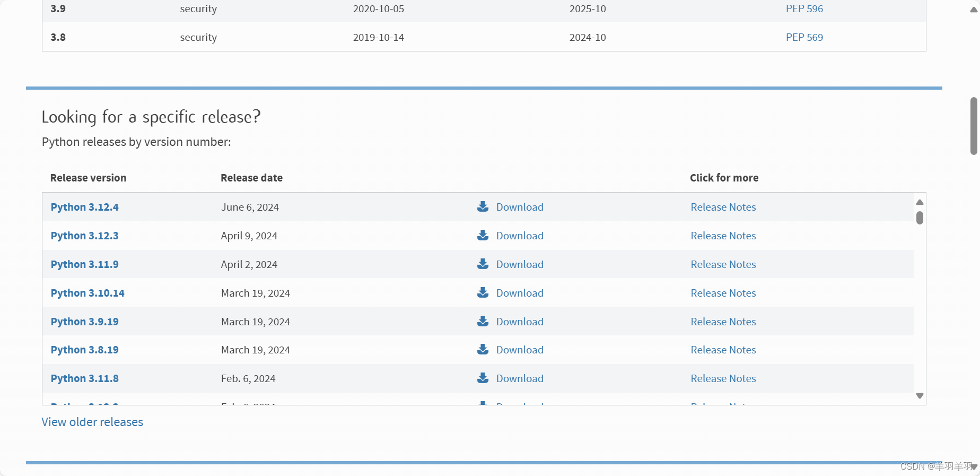Open the Python 3.9.19 release page
This screenshot has width=980, height=476.
tap(84, 322)
